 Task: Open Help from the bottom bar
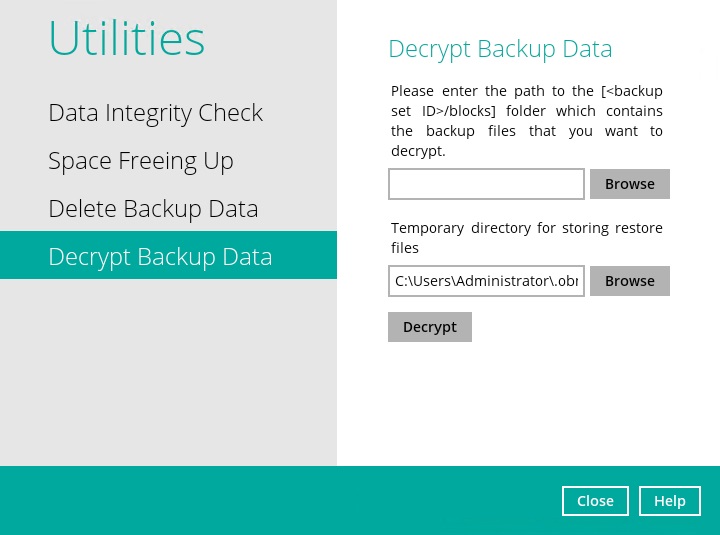[x=669, y=501]
